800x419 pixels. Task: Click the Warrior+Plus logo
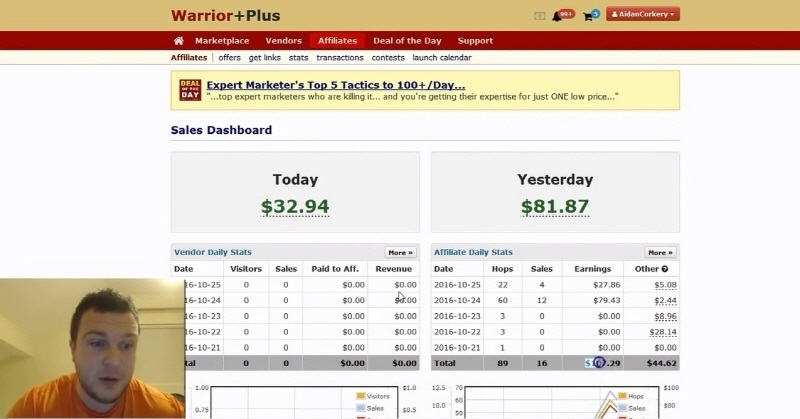click(226, 15)
